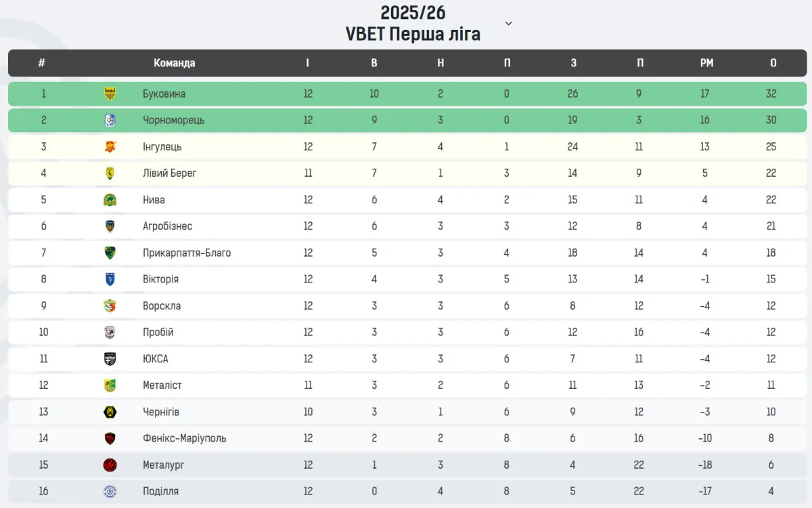This screenshot has width=812, height=508.
Task: Click the Інгулець team crest
Action: coord(110,147)
